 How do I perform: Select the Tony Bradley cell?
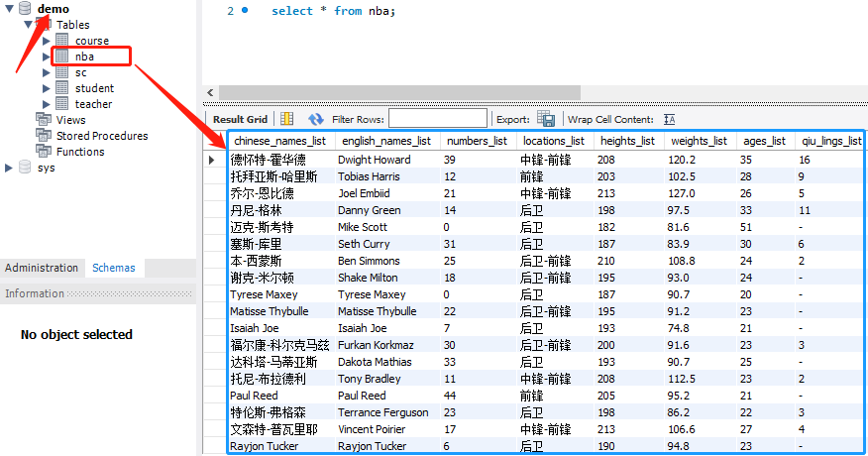point(386,379)
